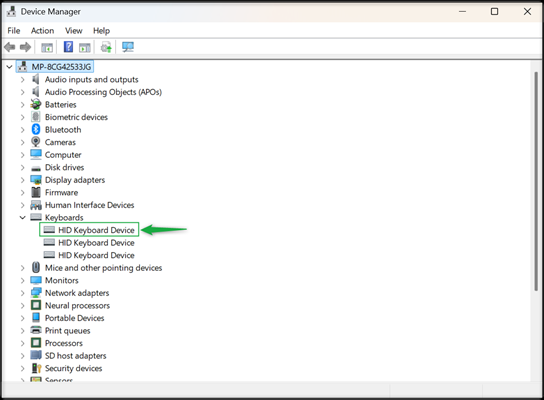Click the Bluetooth category icon
Viewport: 544px width, 400px height.
36,129
